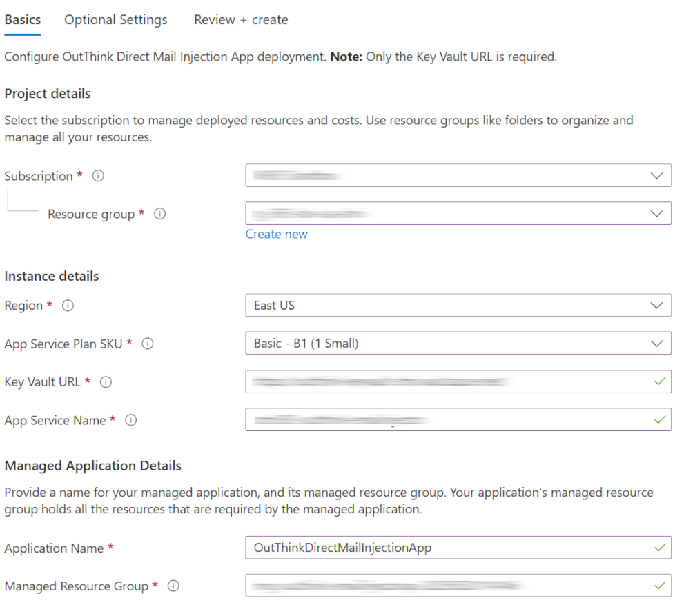
Task: Click the green checkmark in Managed Resource Group field
Action: coord(660,585)
